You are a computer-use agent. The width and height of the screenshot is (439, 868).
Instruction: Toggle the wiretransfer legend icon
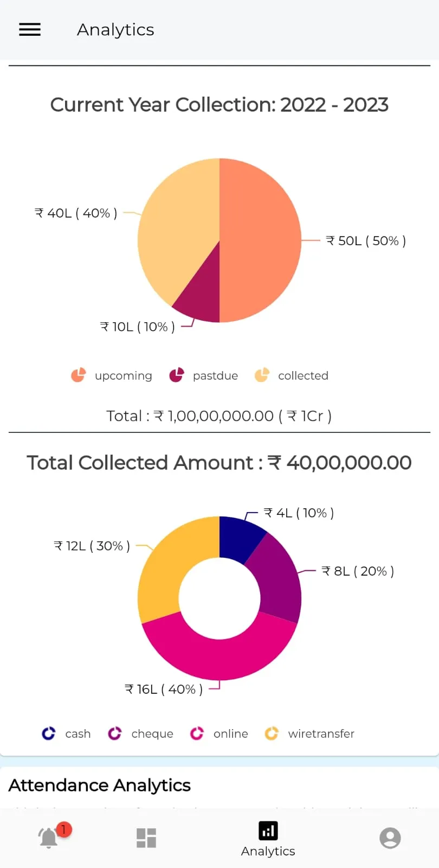[x=272, y=733]
